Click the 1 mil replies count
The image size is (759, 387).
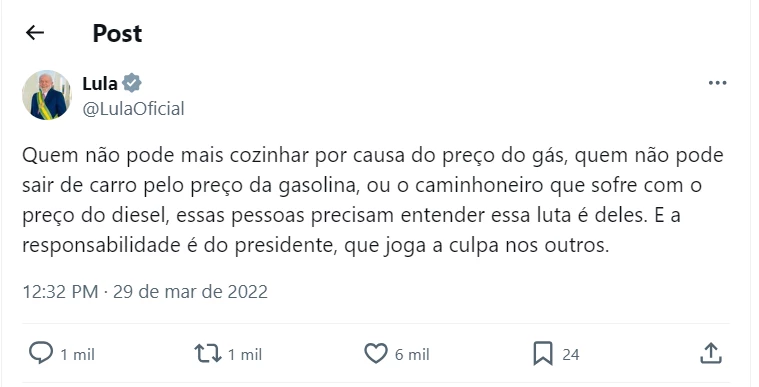click(77, 355)
